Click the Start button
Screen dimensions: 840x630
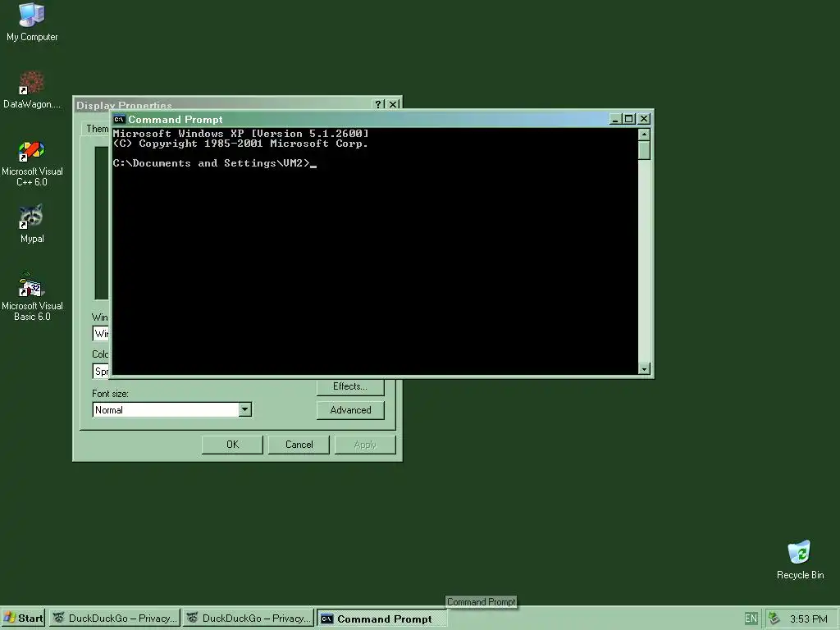coord(24,619)
